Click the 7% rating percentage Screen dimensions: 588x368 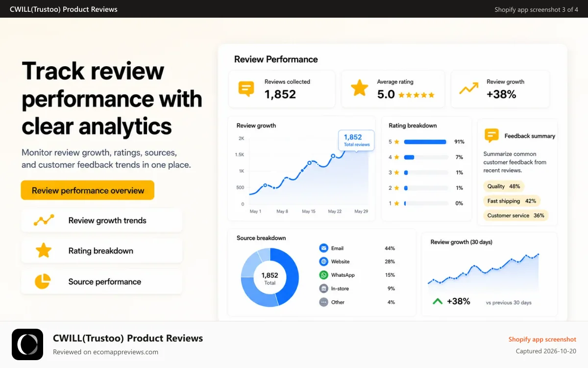pyautogui.click(x=459, y=157)
